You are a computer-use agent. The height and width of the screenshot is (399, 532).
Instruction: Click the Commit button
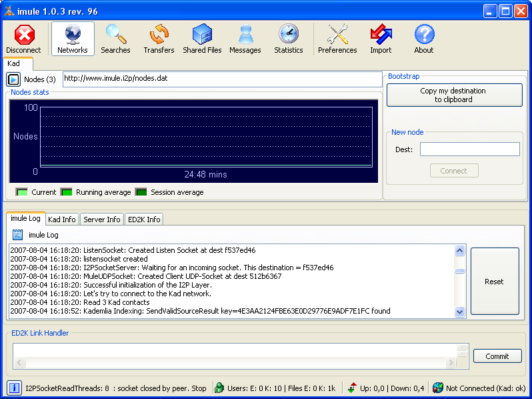[497, 356]
